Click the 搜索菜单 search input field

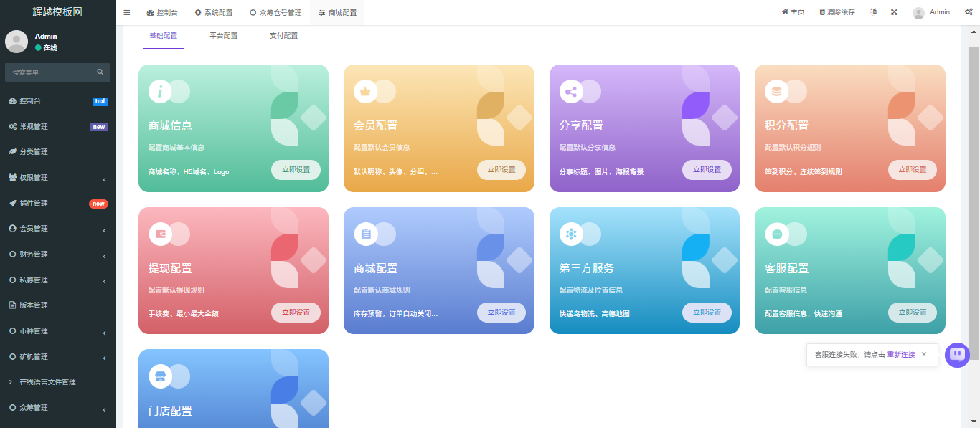(x=50, y=72)
